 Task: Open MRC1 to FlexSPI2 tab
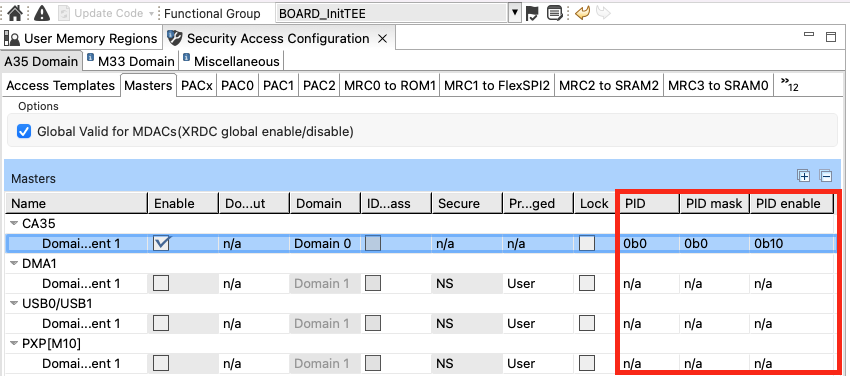tap(497, 85)
